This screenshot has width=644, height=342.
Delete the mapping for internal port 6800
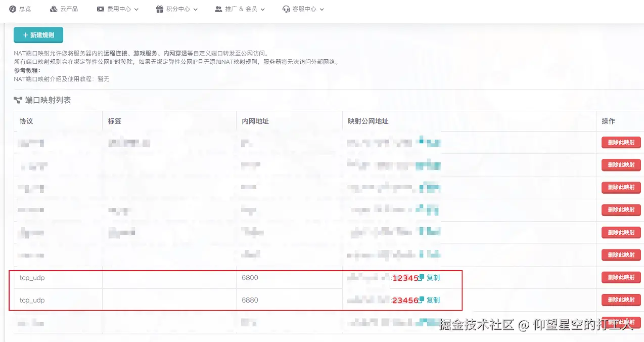(x=621, y=277)
